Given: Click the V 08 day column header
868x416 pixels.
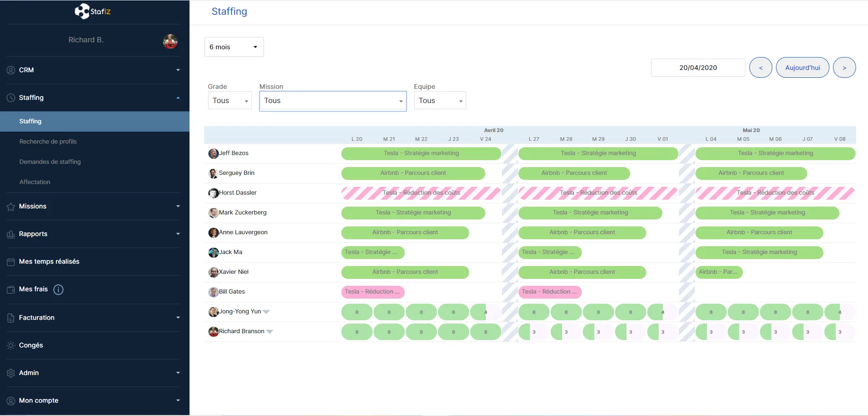Looking at the screenshot, I should point(840,139).
